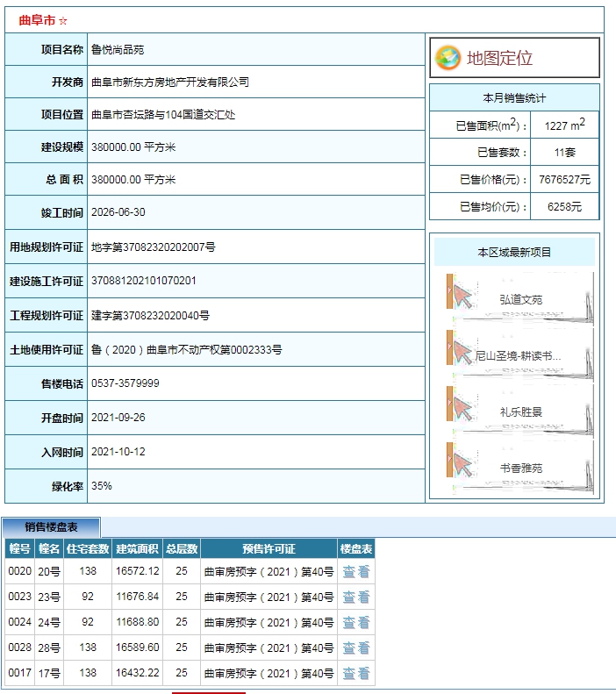Click the 地图定位 globe icon
Screen dimensions: 616x694
click(448, 58)
